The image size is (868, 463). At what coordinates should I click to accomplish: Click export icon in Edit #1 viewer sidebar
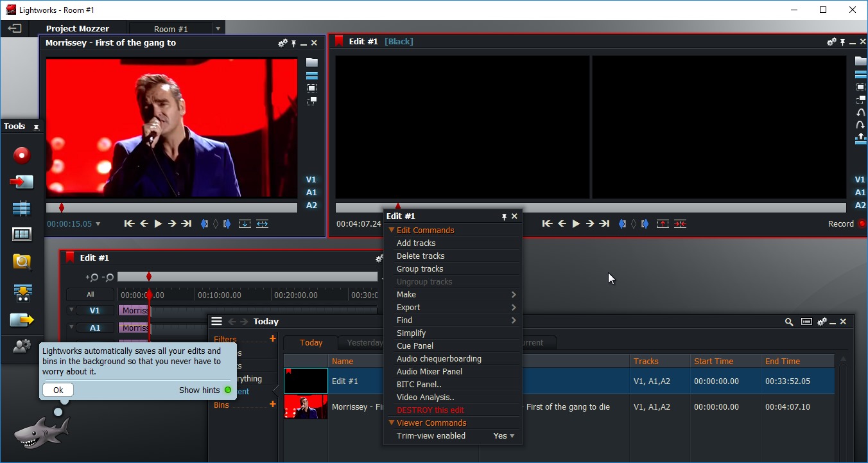[x=861, y=138]
